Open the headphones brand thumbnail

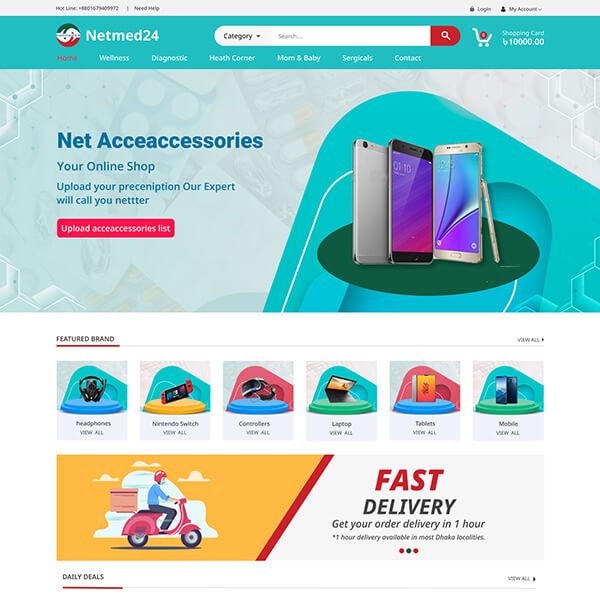[x=92, y=387]
